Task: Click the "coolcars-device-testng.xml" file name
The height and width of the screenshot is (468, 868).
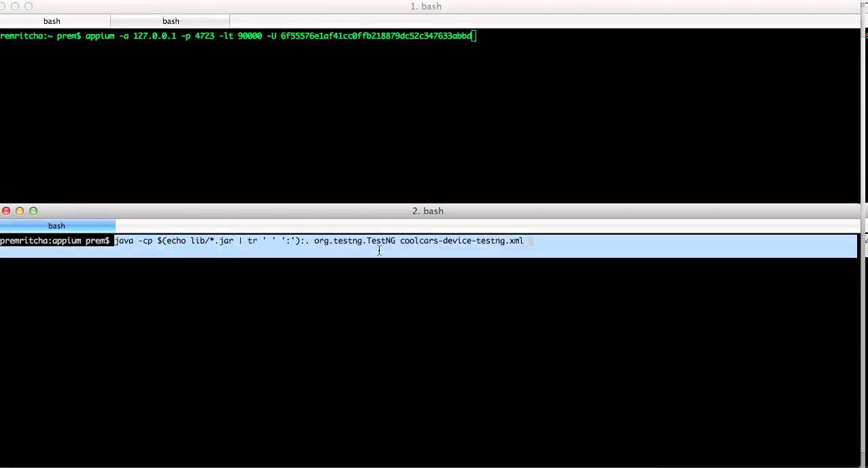Action: coord(462,241)
